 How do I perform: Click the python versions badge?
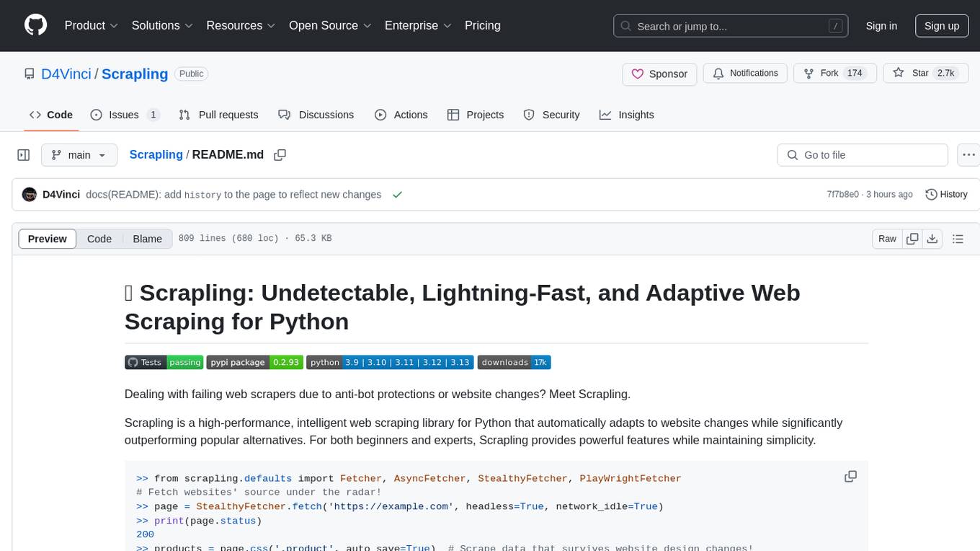tap(390, 362)
